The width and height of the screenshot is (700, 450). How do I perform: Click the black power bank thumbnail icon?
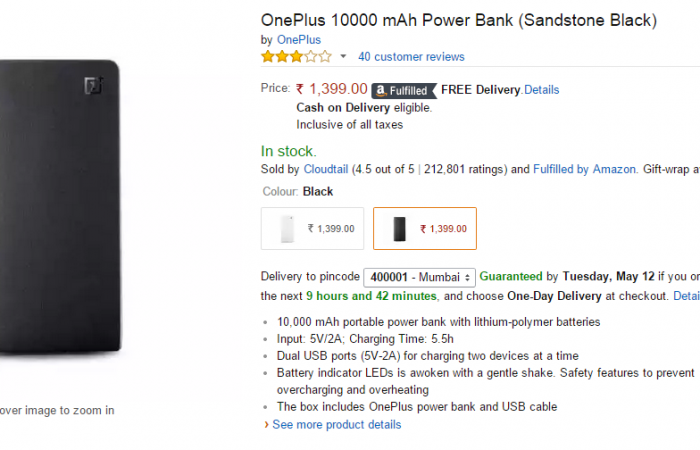pyautogui.click(x=400, y=228)
